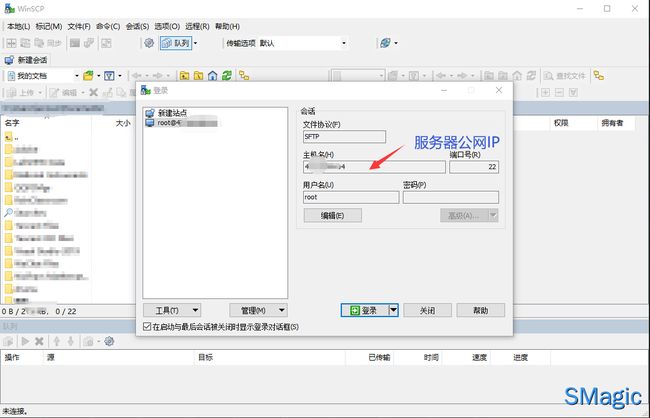Screen dimensions: 650x418
Task: Click the queue play/execute icon
Action: click(x=25, y=341)
